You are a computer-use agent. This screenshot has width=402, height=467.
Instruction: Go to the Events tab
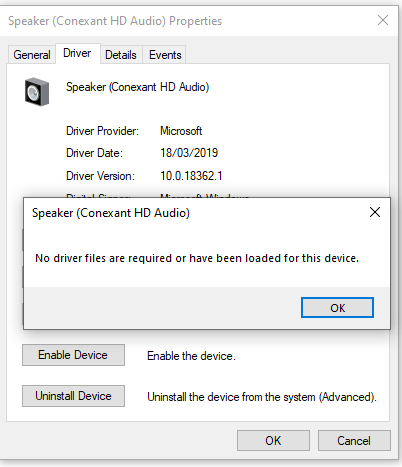[165, 55]
